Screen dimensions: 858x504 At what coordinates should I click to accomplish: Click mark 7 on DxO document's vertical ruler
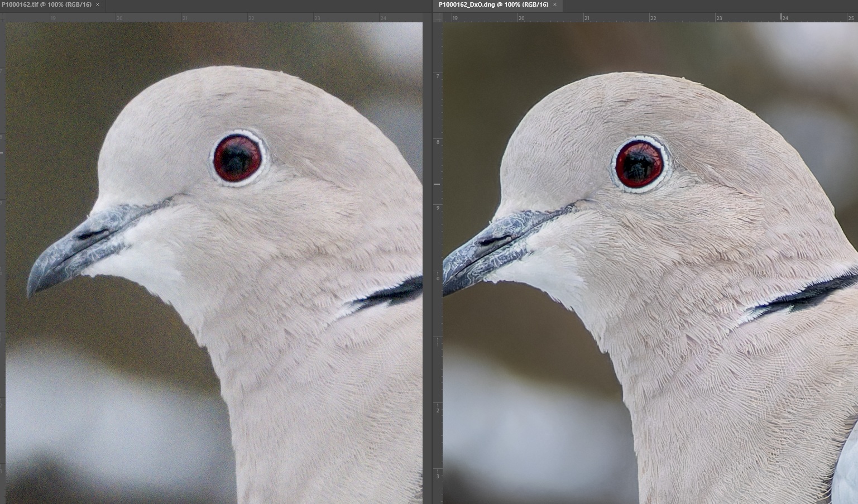[438, 76]
